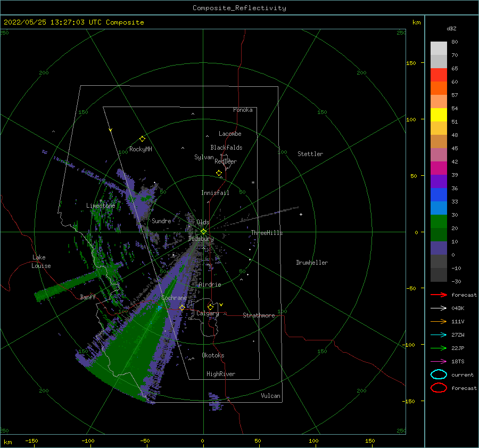Click the green 22JP arrow in legend
The height and width of the screenshot is (448, 479).
tap(439, 348)
